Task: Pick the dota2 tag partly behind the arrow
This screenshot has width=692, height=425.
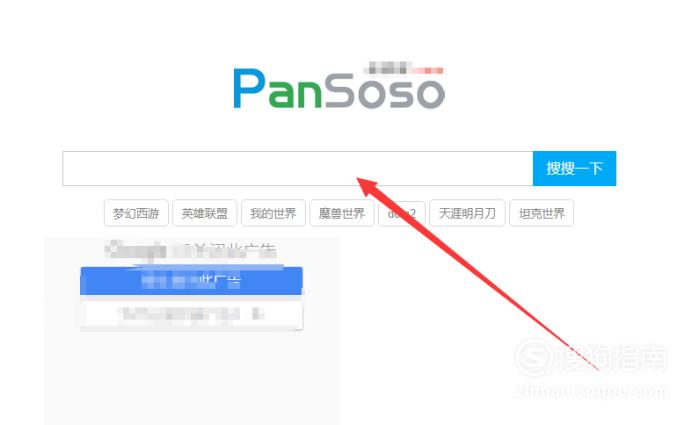Action: click(x=402, y=213)
